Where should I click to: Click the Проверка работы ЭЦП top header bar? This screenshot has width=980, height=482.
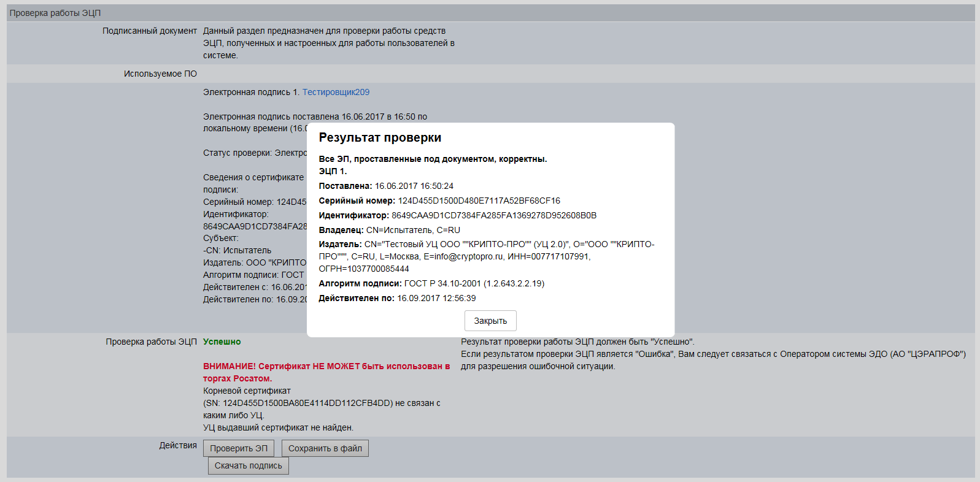coord(55,13)
